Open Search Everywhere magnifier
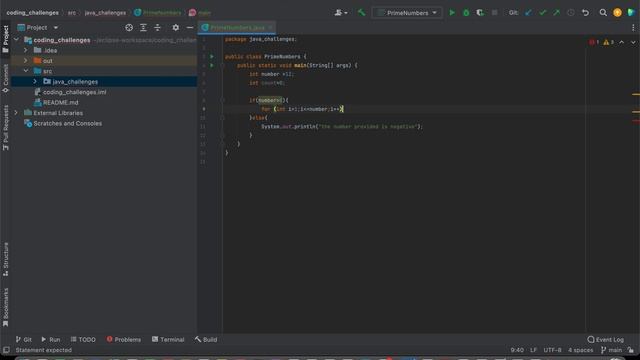 tap(603, 13)
